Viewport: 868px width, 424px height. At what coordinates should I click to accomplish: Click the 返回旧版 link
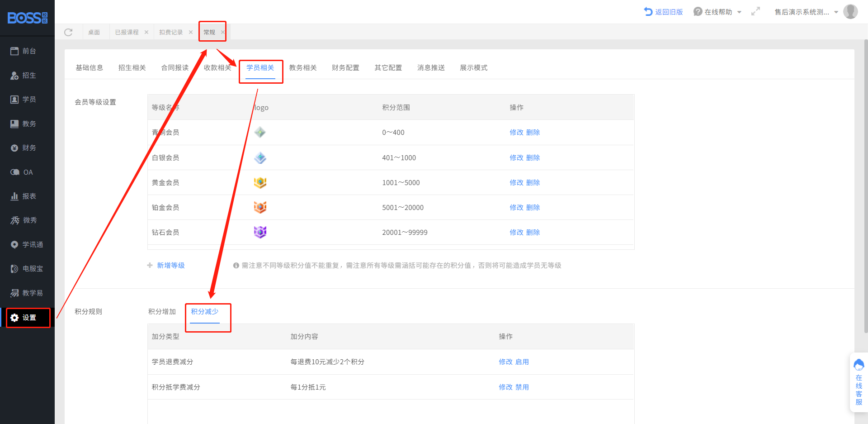[x=663, y=12]
